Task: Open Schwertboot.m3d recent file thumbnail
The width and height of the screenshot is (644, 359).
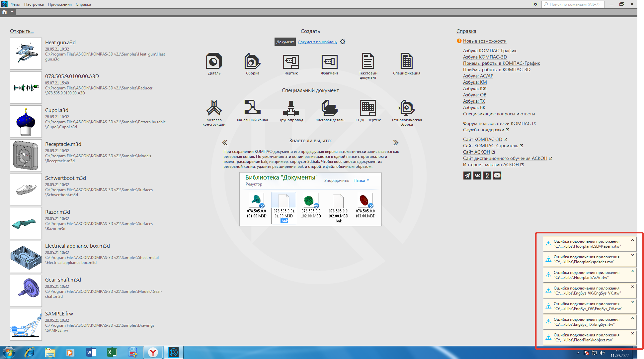Action: pyautogui.click(x=26, y=189)
